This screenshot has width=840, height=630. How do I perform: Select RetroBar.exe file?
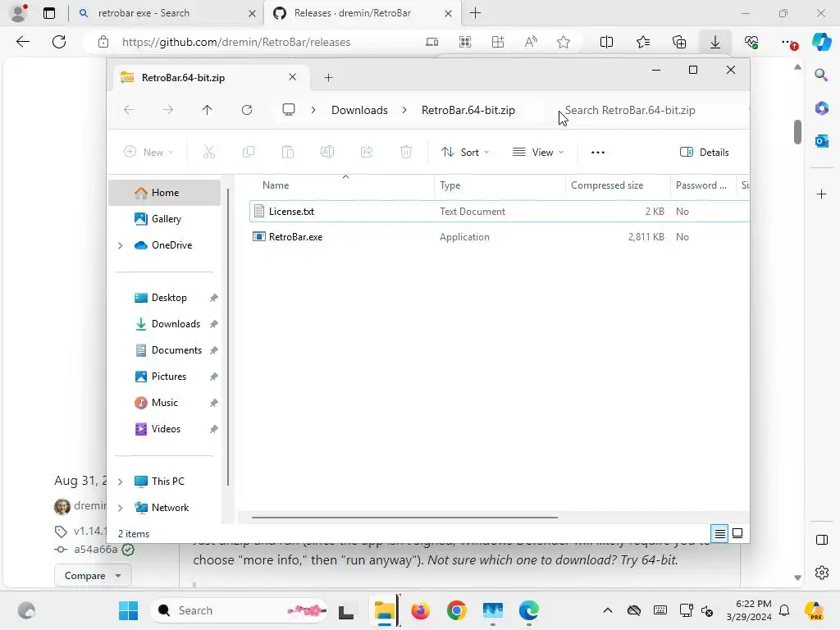coord(500,237)
